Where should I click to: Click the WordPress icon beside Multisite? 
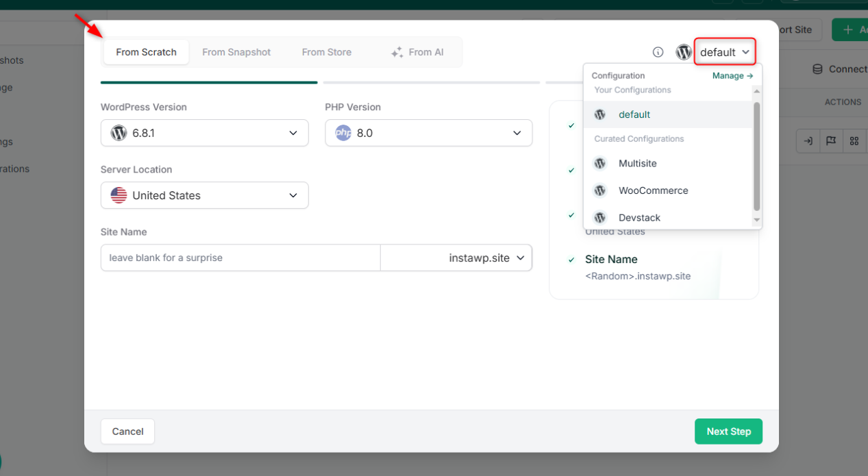point(599,163)
